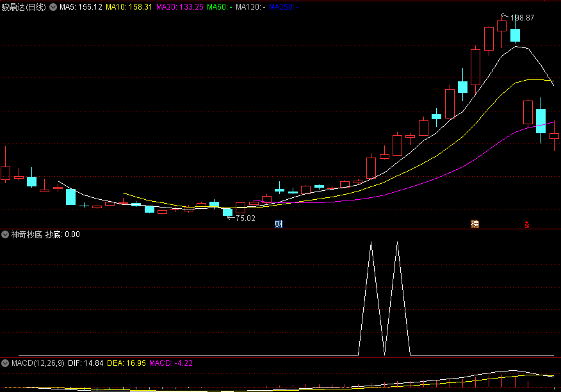Expand the 神奇抄底 indicator menu arrow
561x392 pixels.
coord(5,234)
